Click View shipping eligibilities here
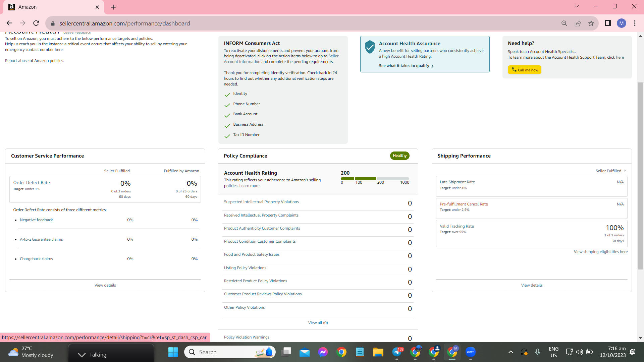The width and height of the screenshot is (644, 362). 601,252
